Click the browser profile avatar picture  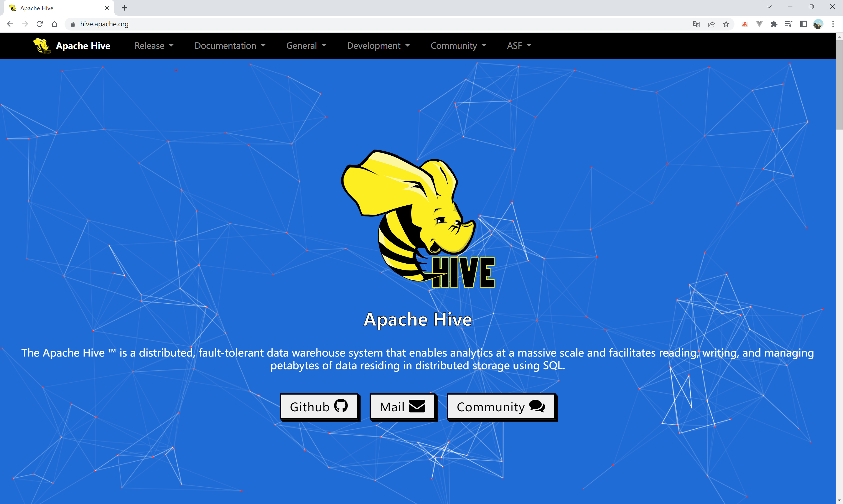pyautogui.click(x=818, y=24)
